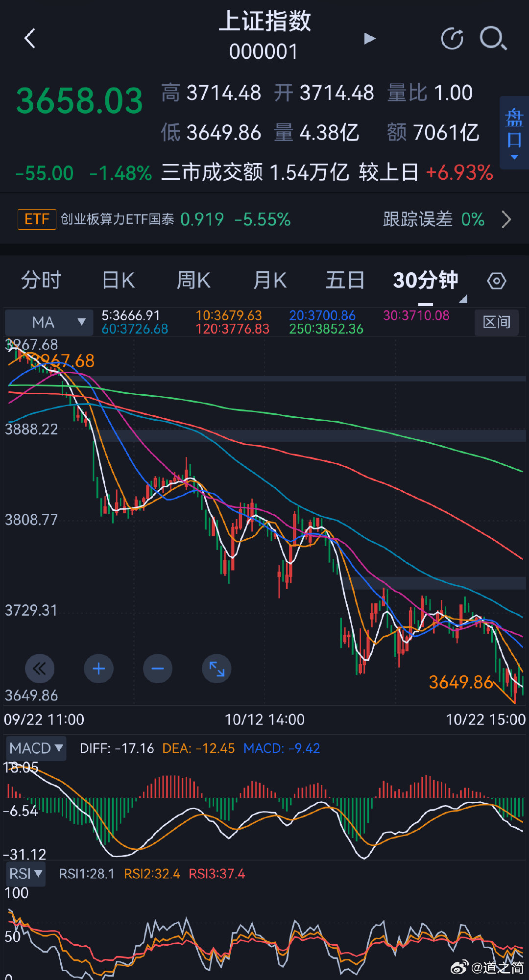Viewport: 529px width, 980px height.
Task: Tap the +6.93% change value
Action: (459, 172)
